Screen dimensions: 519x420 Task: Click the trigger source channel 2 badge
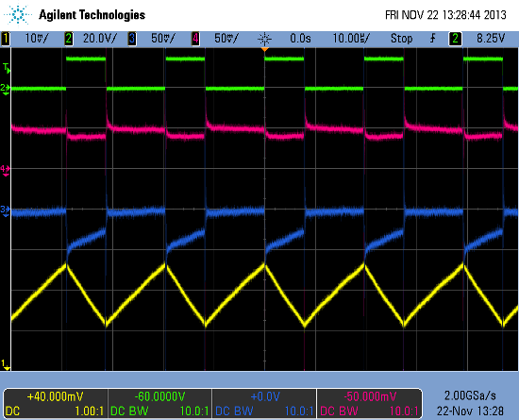click(x=455, y=39)
